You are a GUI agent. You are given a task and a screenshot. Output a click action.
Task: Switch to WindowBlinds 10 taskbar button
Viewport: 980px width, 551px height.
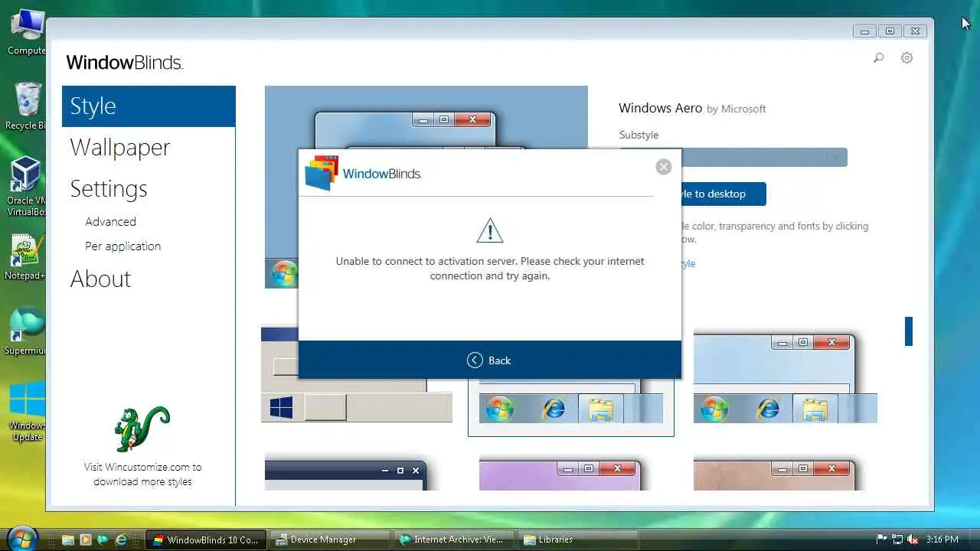206,540
